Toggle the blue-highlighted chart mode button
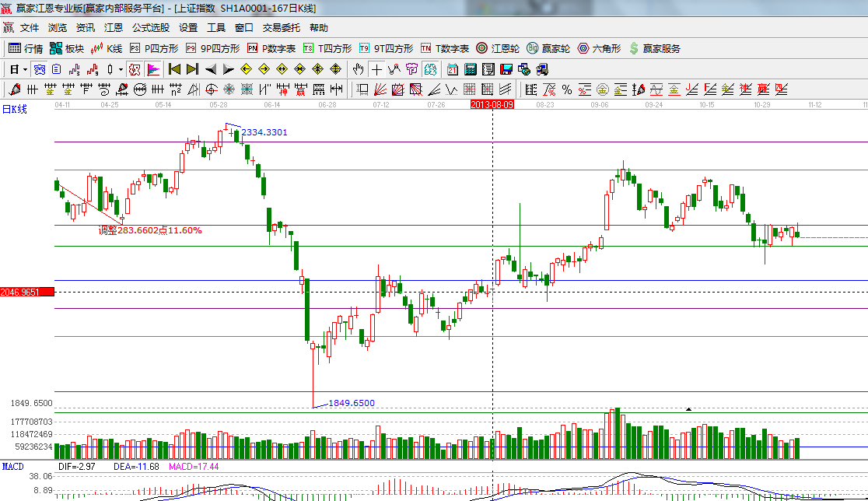The height and width of the screenshot is (501, 868). click(39, 69)
